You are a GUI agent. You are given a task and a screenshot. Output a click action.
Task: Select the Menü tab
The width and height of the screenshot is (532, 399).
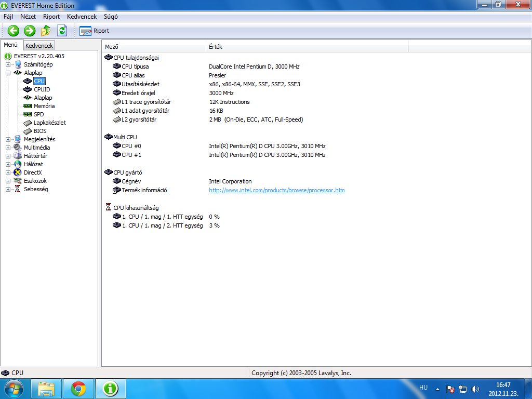(11, 45)
